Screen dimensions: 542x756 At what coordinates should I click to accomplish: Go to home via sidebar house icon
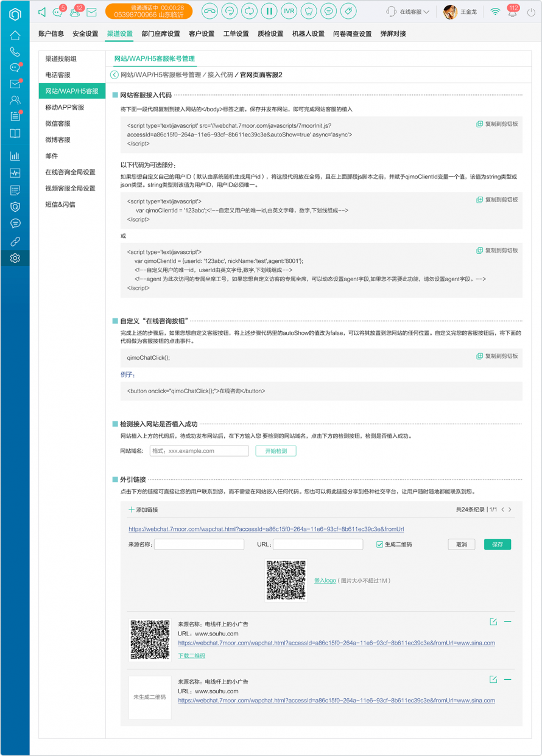click(15, 35)
